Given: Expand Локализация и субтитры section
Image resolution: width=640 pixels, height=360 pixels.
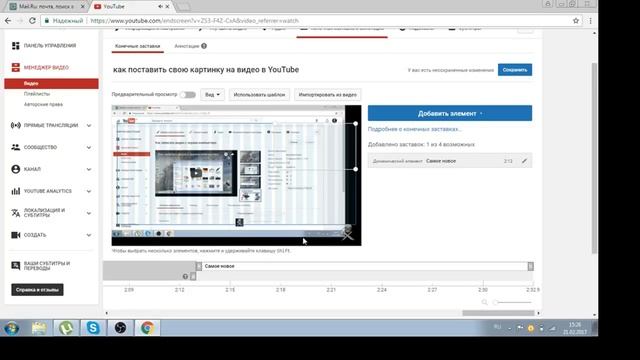Looking at the screenshot, I should [x=89, y=213].
